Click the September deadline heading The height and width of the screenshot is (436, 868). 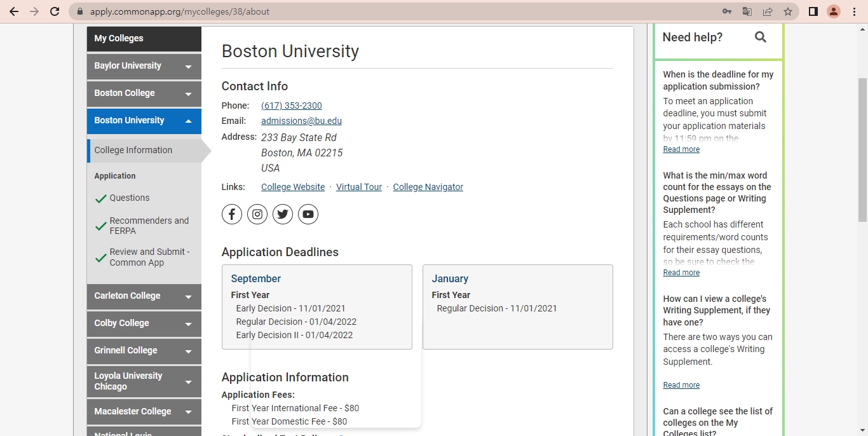coord(255,278)
